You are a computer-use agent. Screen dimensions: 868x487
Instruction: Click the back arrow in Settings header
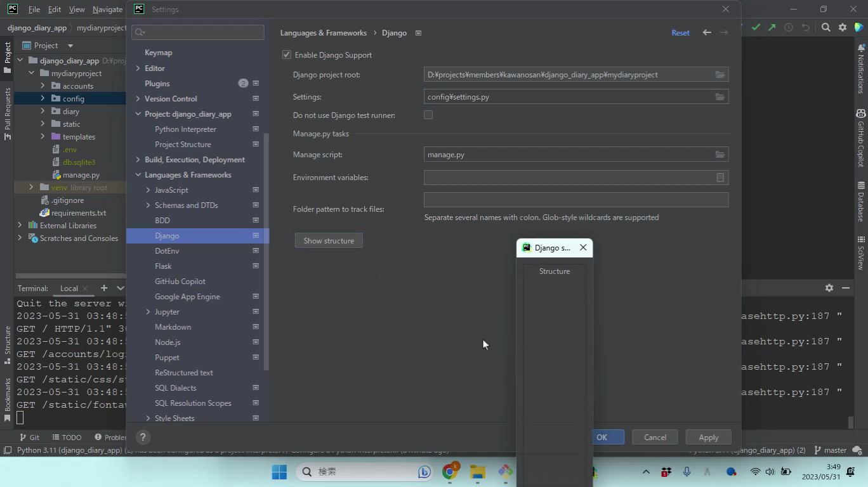707,33
